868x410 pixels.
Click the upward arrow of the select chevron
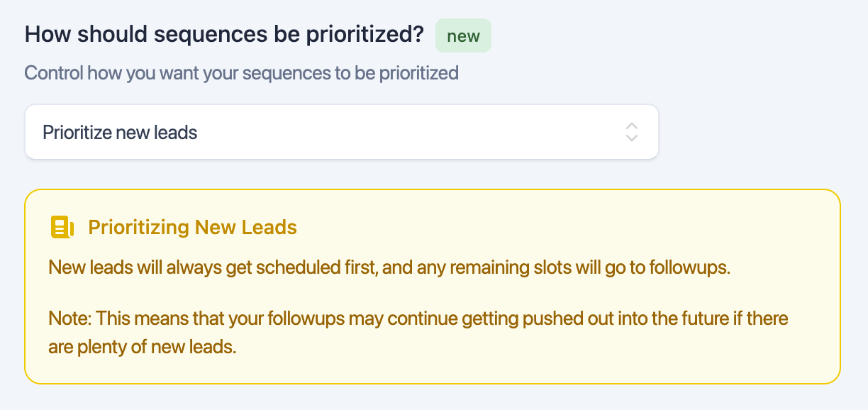[632, 126]
